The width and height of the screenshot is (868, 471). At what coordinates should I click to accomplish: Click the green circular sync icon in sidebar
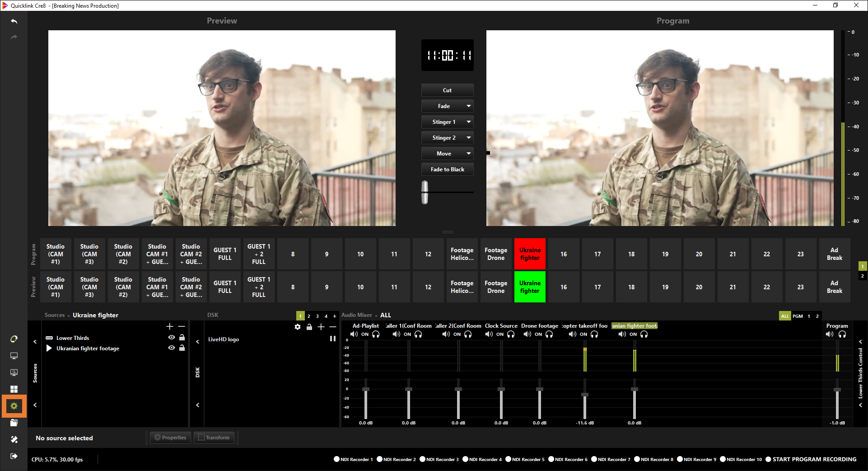click(x=14, y=339)
